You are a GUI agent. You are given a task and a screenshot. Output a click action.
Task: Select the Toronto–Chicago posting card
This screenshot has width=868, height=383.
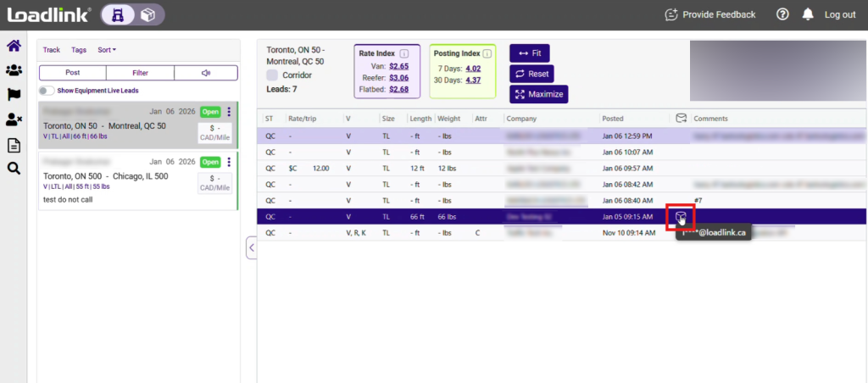119,181
